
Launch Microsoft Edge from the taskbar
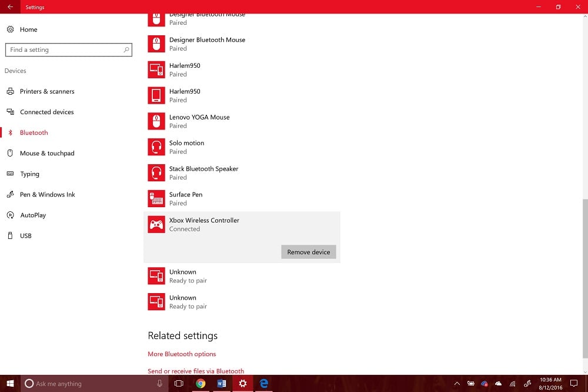pos(263,383)
